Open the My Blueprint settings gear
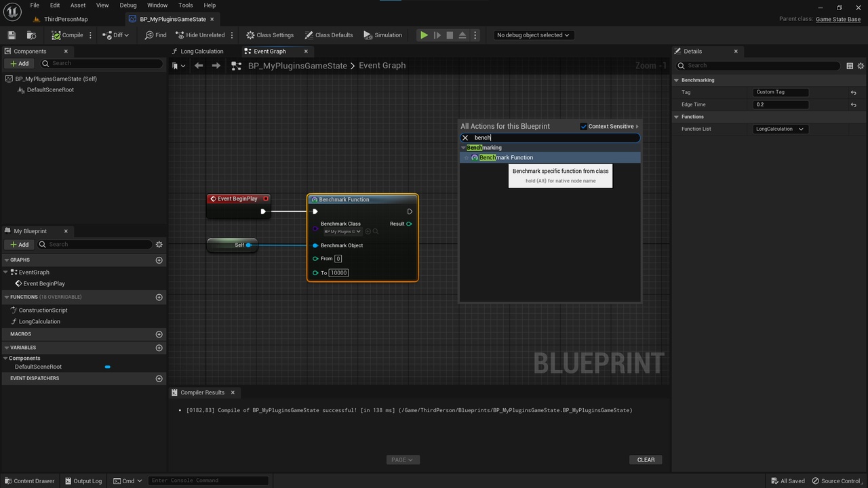 159,245
